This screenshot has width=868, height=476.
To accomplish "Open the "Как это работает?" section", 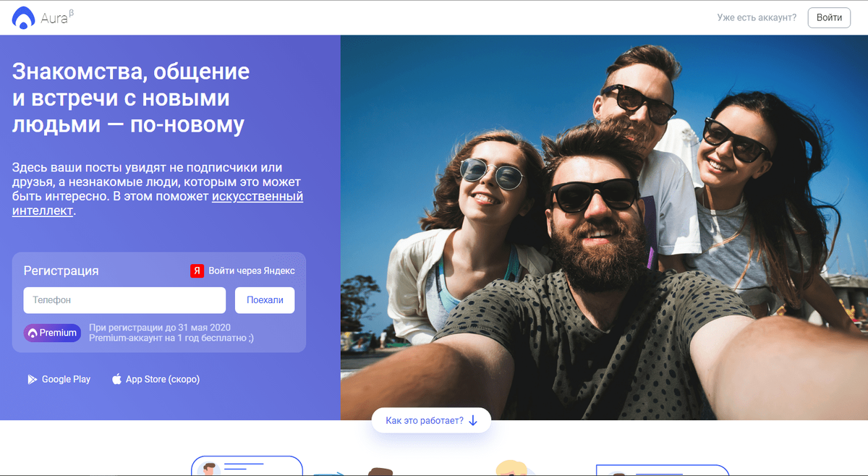I will [431, 420].
